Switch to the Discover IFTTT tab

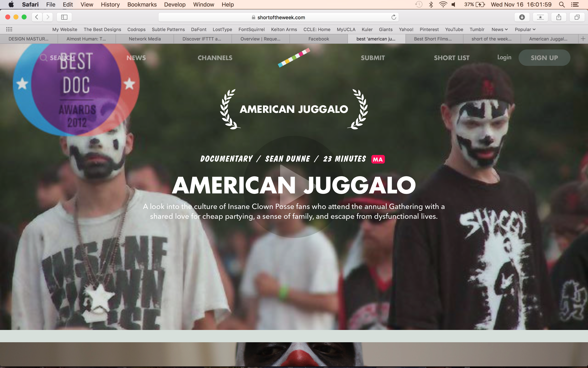(x=202, y=39)
